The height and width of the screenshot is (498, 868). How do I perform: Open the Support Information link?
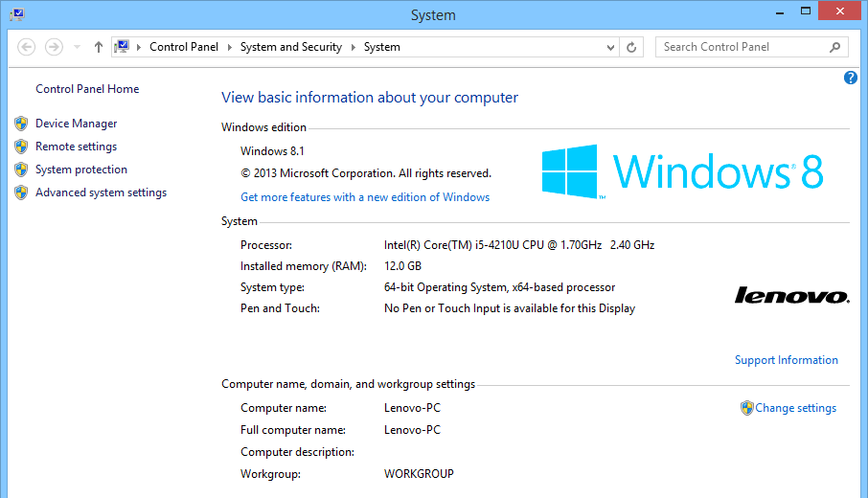786,360
